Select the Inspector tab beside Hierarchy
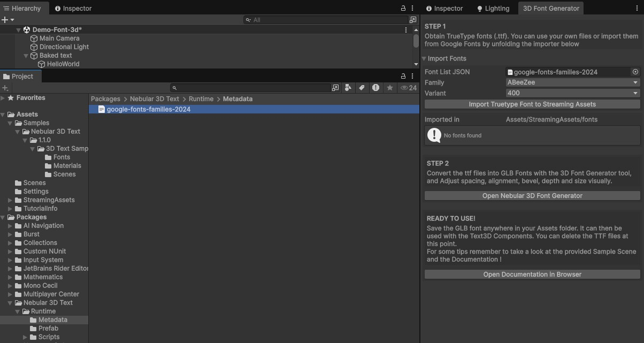 [73, 8]
